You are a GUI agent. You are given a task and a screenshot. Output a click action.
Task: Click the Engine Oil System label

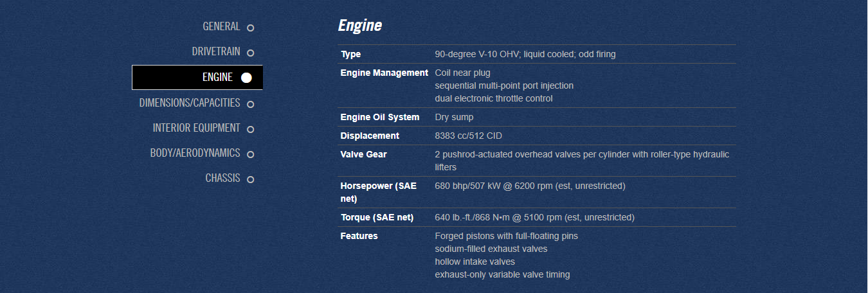click(x=379, y=118)
